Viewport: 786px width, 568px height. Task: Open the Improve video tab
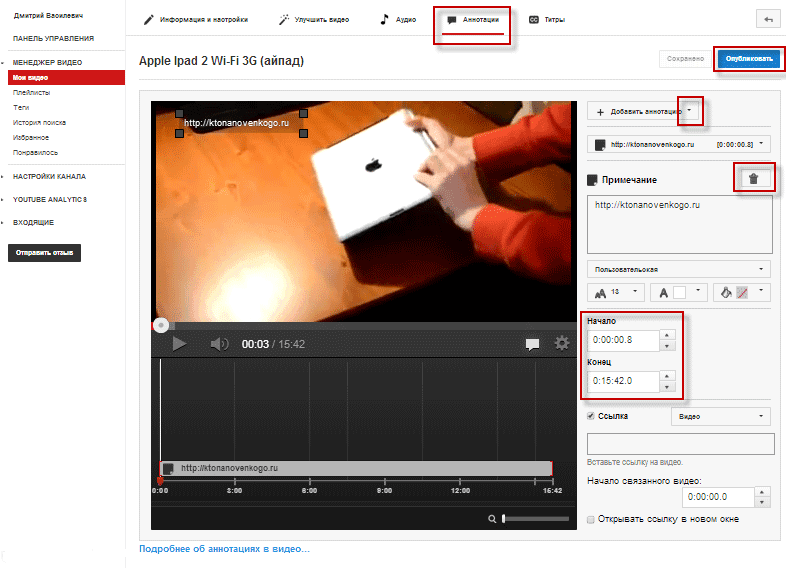(314, 20)
